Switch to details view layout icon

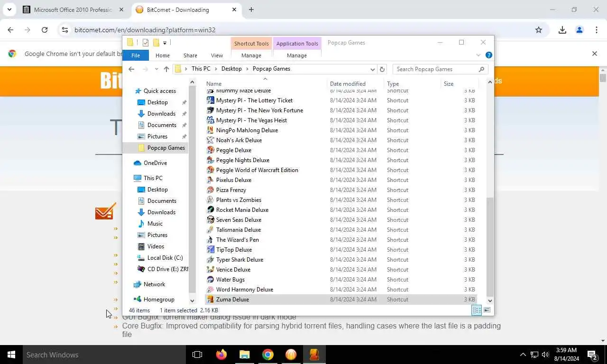[477, 310]
